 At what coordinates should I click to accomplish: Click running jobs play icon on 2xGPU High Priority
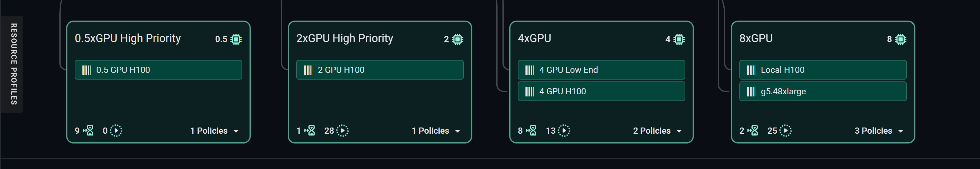pos(342,131)
